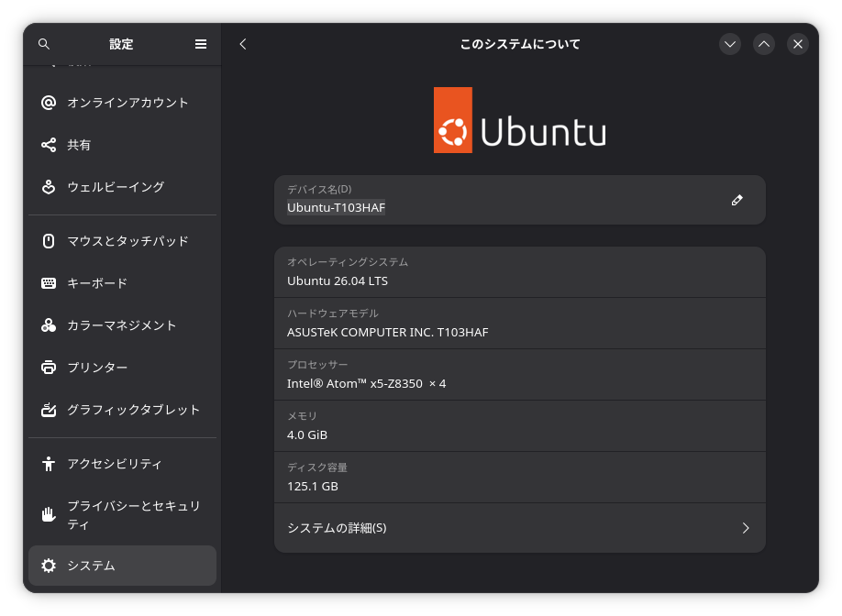The width and height of the screenshot is (842, 616).
Task: Click the down chevron window button
Action: tap(730, 44)
